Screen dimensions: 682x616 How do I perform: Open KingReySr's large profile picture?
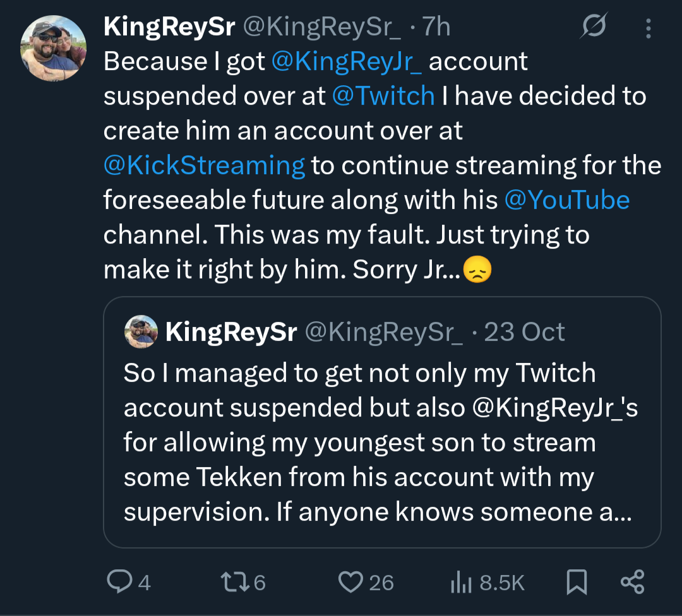pyautogui.click(x=53, y=49)
